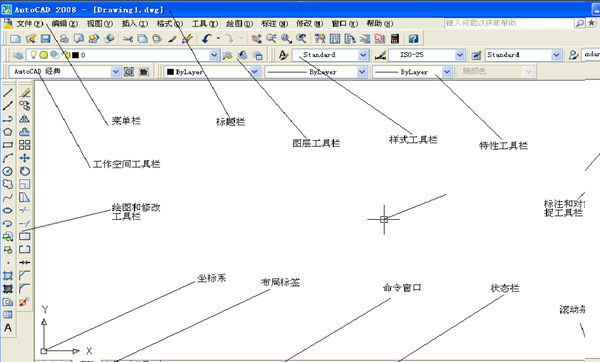Click the Pan realtime icon
This screenshot has height=362, width=600.
257,39
